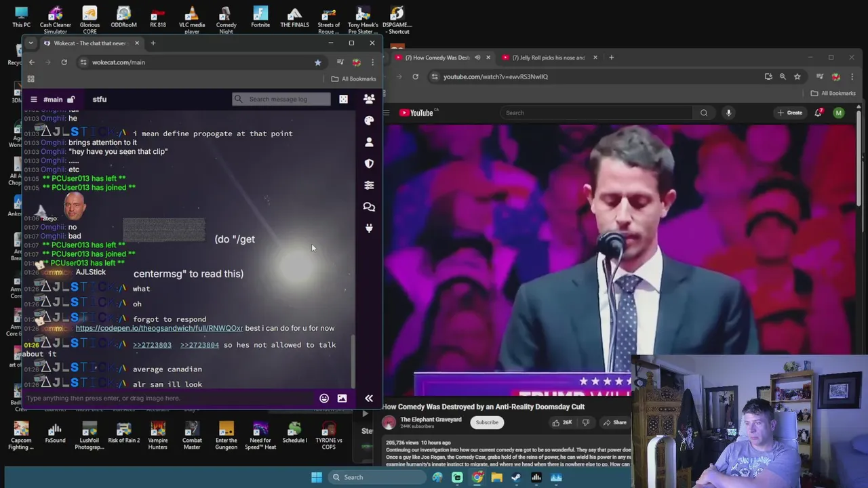Viewport: 868px width, 488px height.
Task: Bookmark wokecat.com with the star icon
Action: click(317, 62)
